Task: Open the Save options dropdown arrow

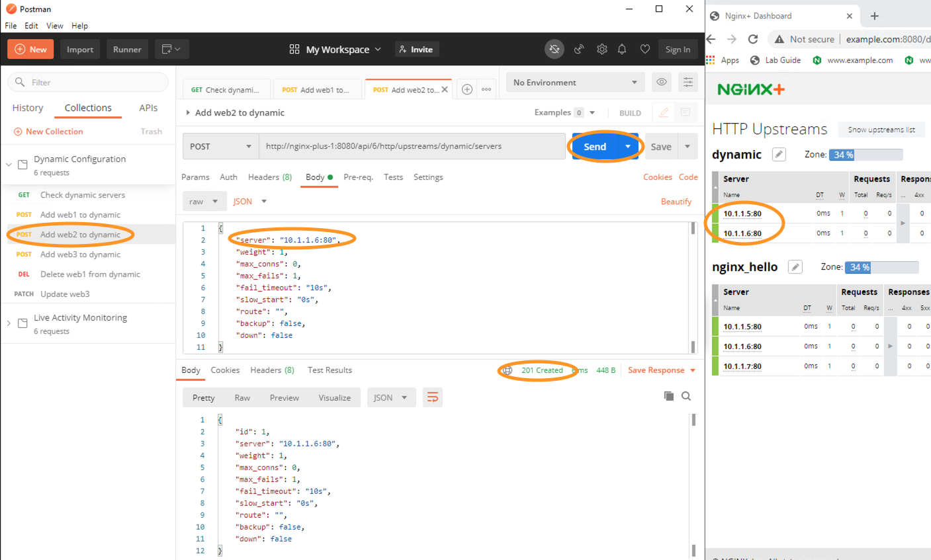Action: click(x=687, y=147)
